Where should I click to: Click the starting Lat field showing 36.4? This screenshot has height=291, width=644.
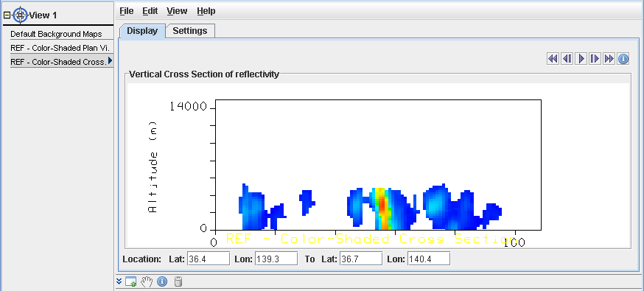[209, 259]
